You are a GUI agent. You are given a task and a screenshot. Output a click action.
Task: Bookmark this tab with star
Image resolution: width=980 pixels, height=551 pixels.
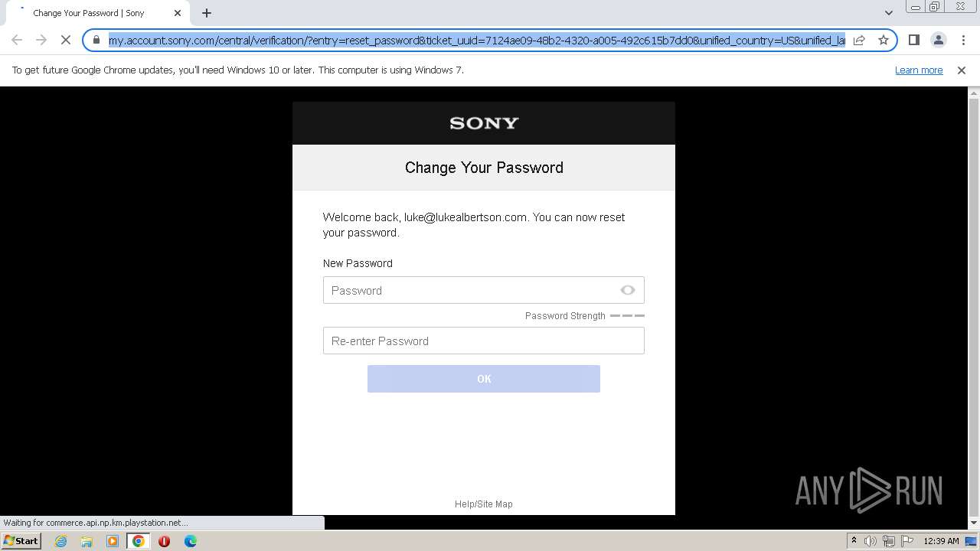[x=884, y=40]
